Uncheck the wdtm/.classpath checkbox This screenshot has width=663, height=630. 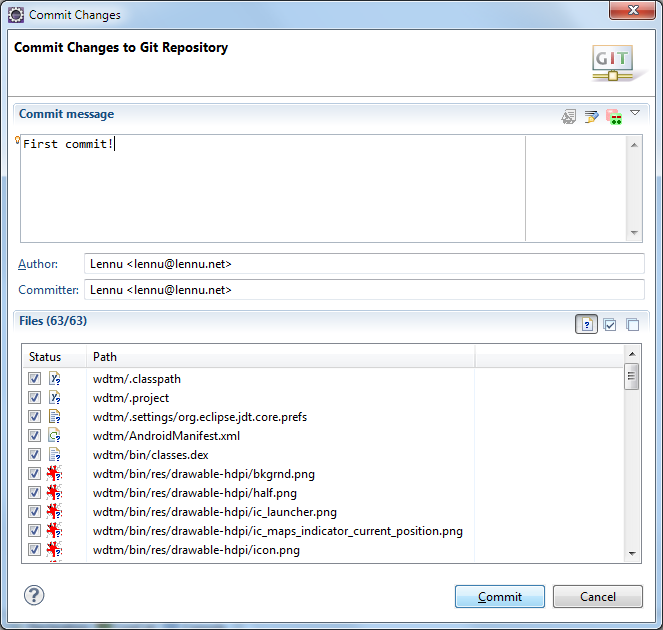coord(34,379)
